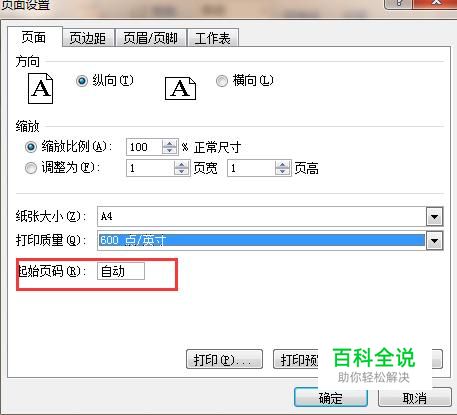Screen dimensions: 457x415
Task: Select the 横向 landscape radio button
Action: (x=222, y=81)
